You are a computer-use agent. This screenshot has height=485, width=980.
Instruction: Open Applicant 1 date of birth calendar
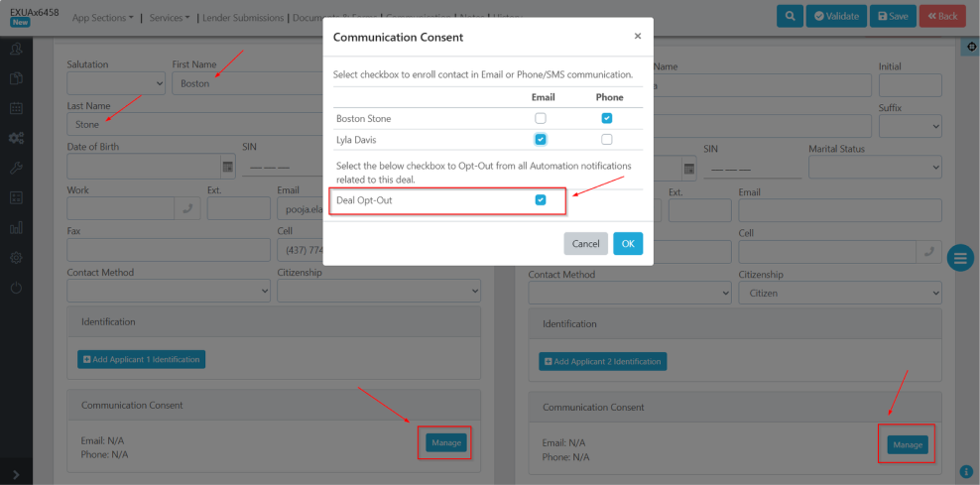point(227,167)
